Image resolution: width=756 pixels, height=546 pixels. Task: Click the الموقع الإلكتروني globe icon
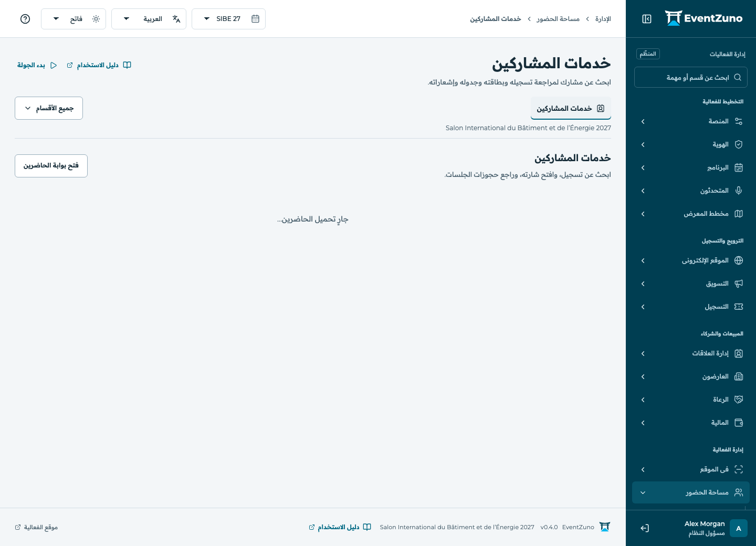739,260
